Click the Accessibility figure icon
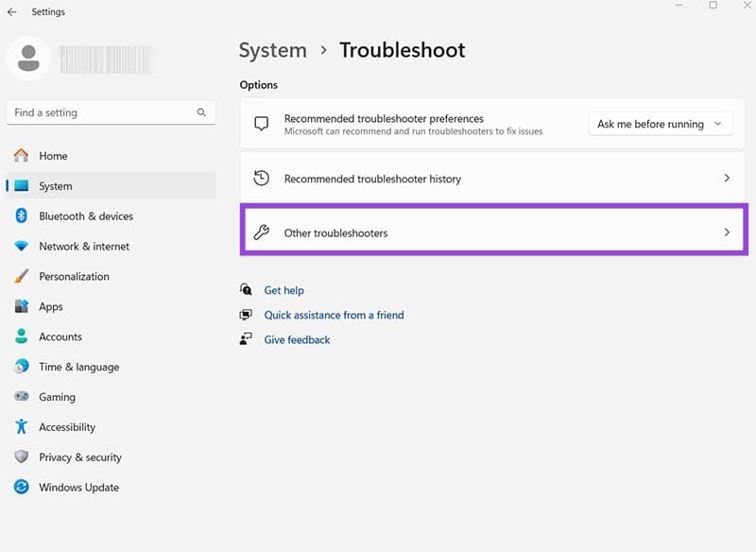The image size is (756, 552). [21, 426]
